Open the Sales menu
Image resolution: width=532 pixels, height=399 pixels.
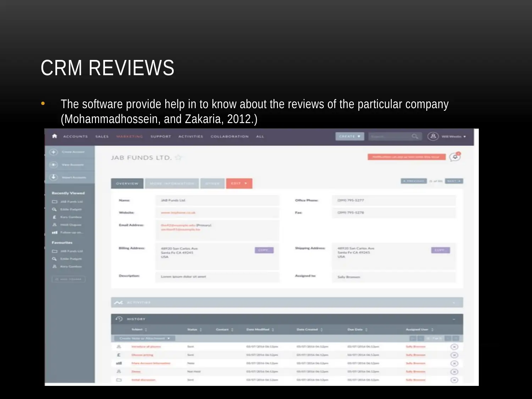click(102, 137)
